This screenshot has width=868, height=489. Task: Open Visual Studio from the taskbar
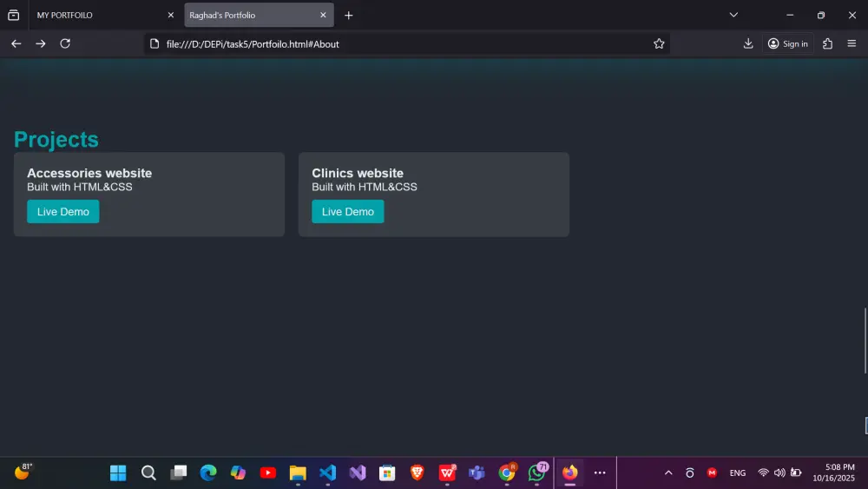tap(358, 473)
